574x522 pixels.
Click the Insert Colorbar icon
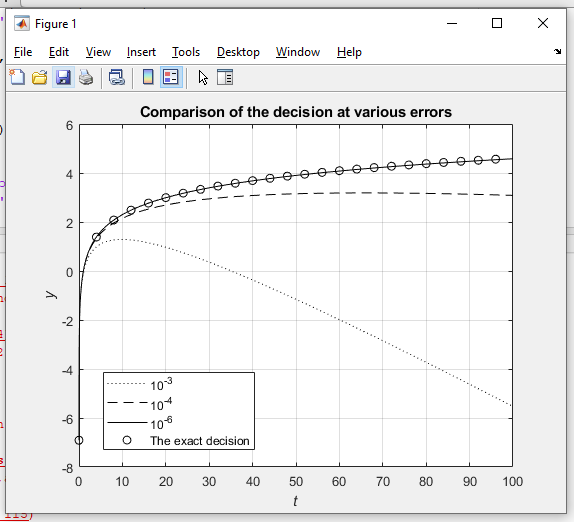(x=148, y=77)
